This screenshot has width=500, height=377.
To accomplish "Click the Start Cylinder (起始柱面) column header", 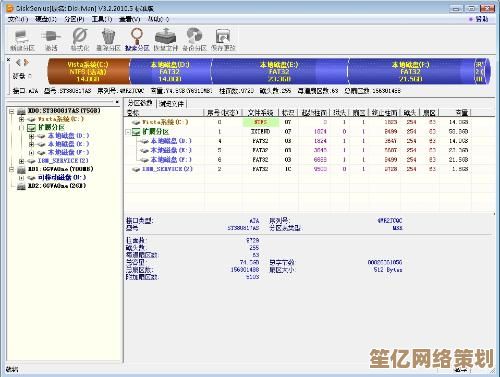I will (x=314, y=113).
